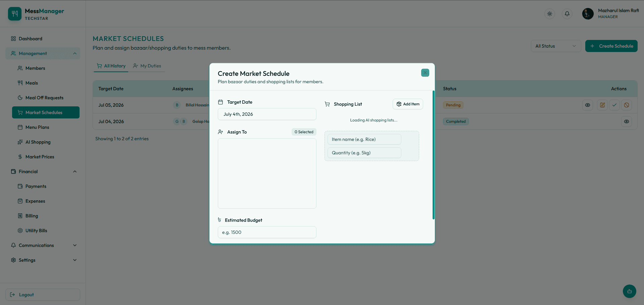Click the Create Schedule button
This screenshot has width=644, height=305.
pos(611,46)
